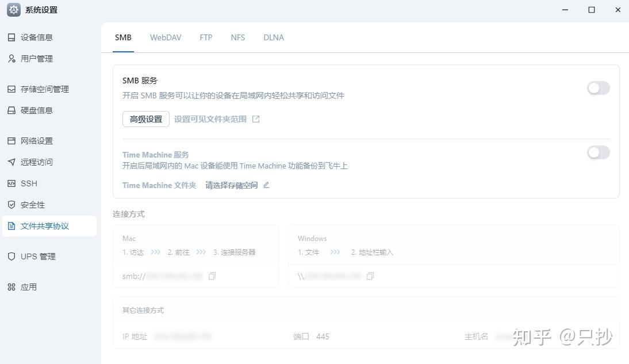Switch to the DLNA tab
Viewport: 629px width, 364px height.
(273, 37)
